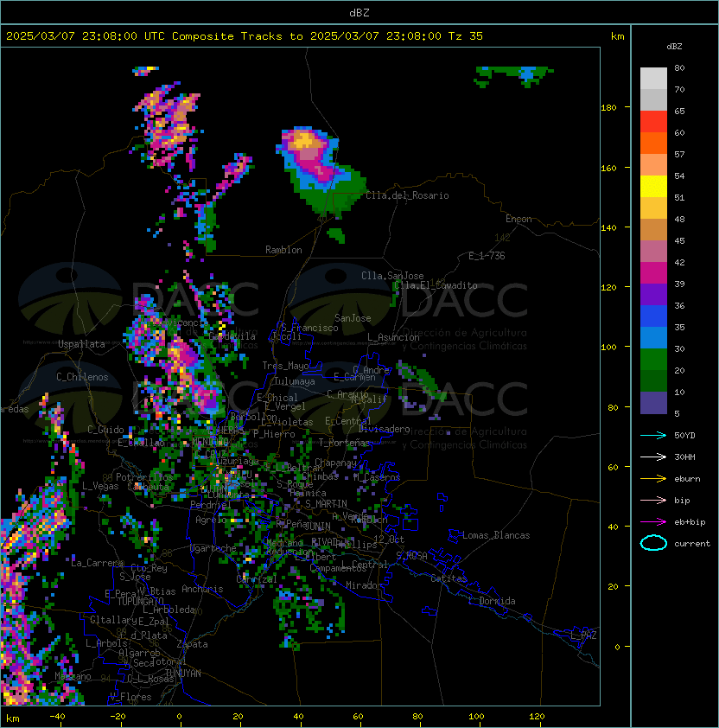The image size is (719, 728).
Task: Click the 'Ugarteche' map label
Action: pyautogui.click(x=213, y=548)
